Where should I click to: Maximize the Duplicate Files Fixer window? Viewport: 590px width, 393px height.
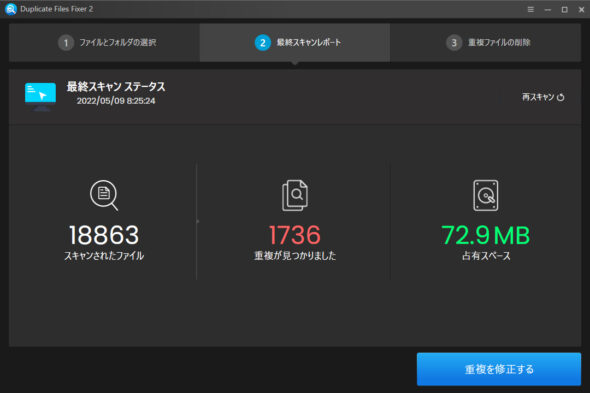pos(564,9)
